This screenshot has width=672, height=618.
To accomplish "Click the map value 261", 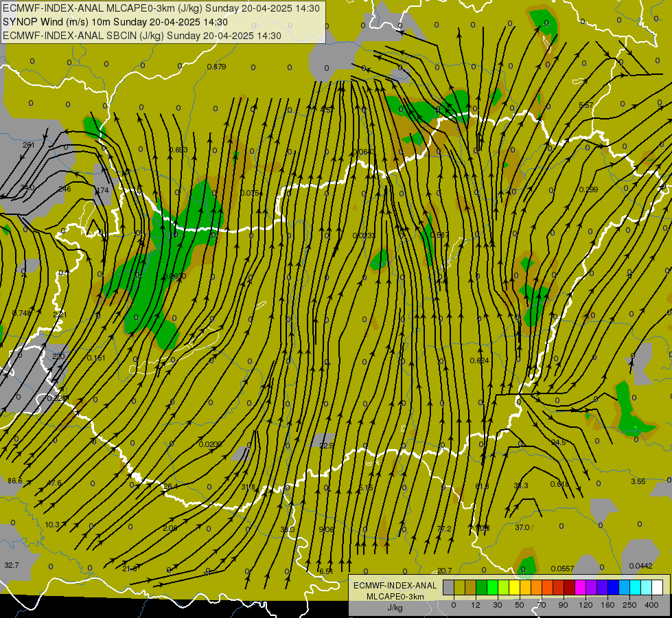I will [x=28, y=145].
